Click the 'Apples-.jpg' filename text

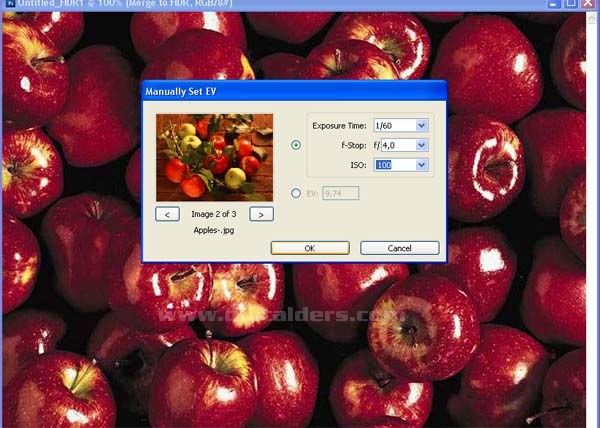click(x=214, y=230)
